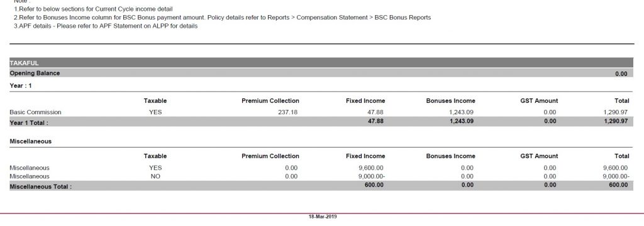Click the Year 1 Total label
The width and height of the screenshot is (644, 226).
click(x=29, y=122)
